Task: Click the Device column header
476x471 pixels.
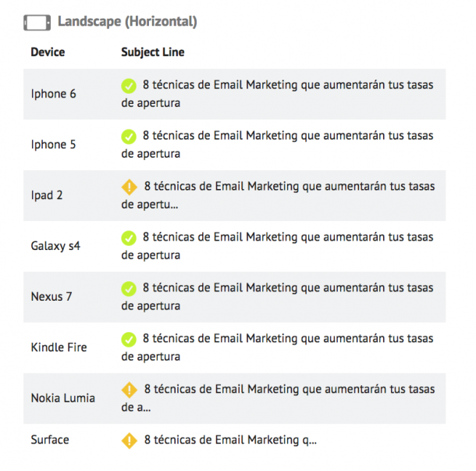Action: tap(48, 52)
